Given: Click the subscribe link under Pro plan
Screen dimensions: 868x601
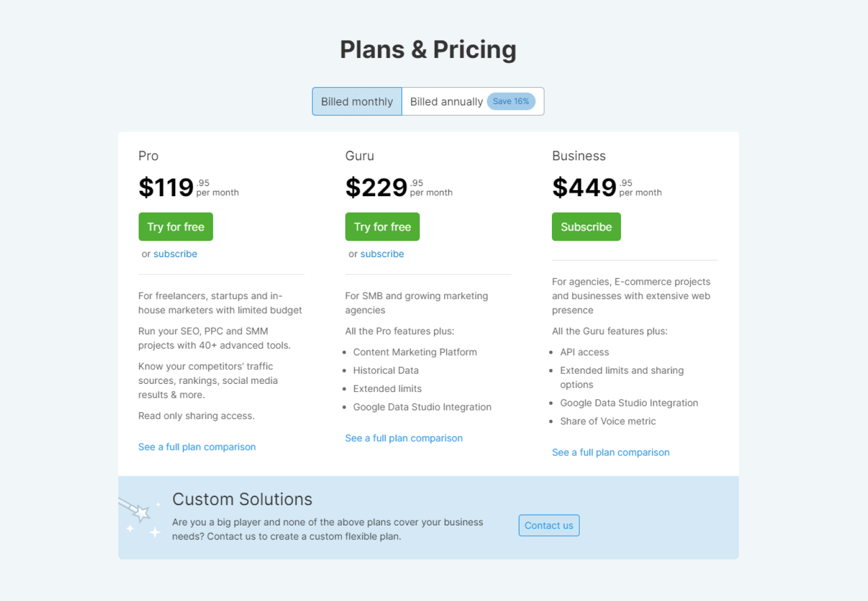Looking at the screenshot, I should pos(175,254).
